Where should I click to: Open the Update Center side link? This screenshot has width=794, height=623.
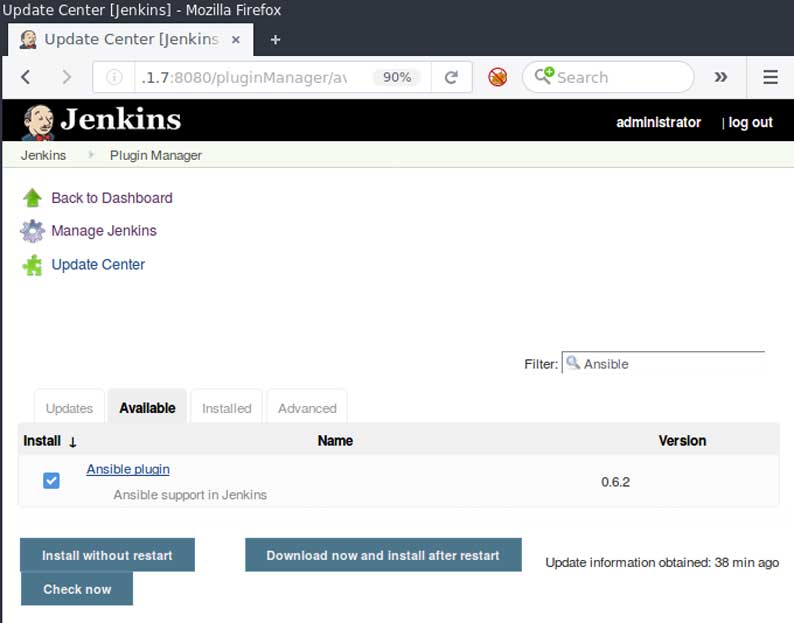pos(98,264)
